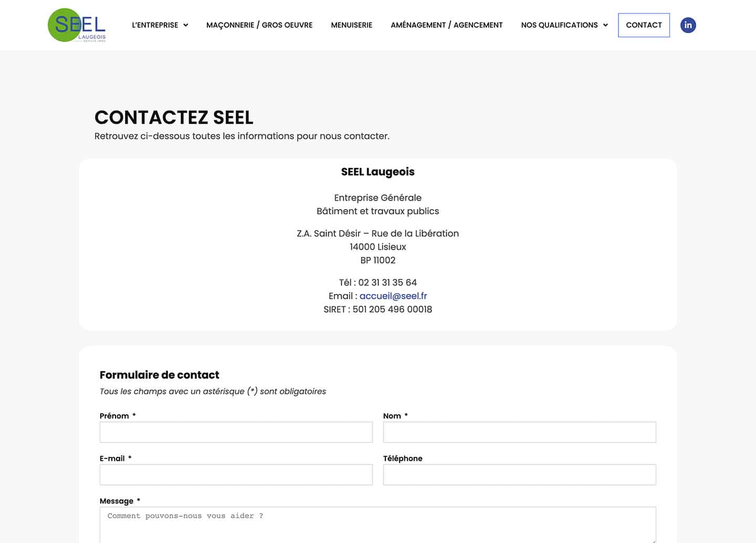Image resolution: width=756 pixels, height=543 pixels.
Task: Focus the Prénom input field
Action: pyautogui.click(x=236, y=432)
